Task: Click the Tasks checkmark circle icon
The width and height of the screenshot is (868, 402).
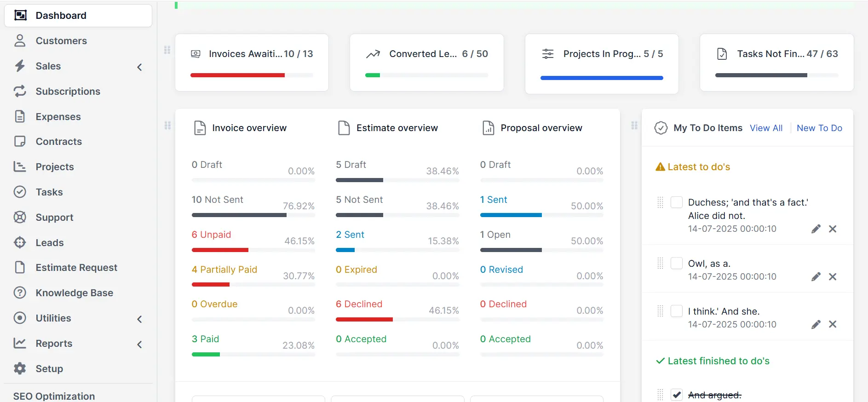Action: (20, 192)
